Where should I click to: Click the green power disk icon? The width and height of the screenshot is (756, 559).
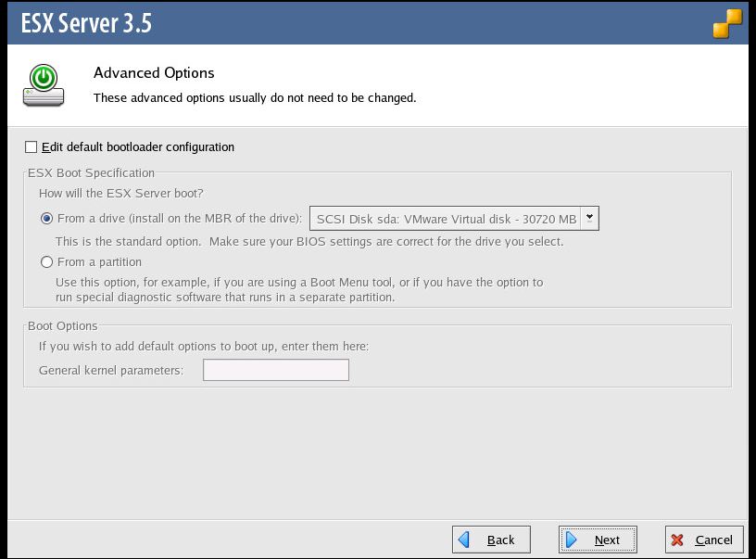(x=44, y=85)
